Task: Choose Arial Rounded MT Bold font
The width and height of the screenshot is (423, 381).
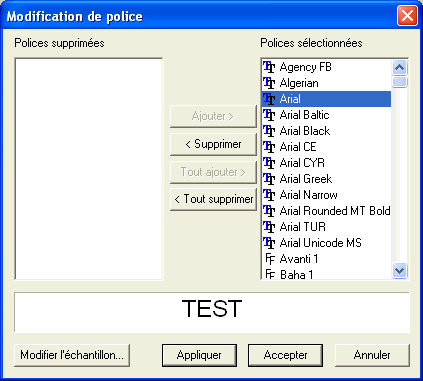Action: (x=326, y=211)
